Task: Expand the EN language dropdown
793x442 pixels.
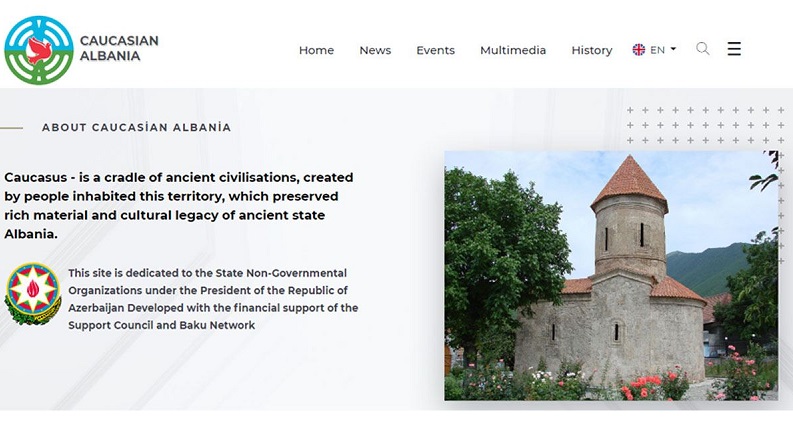Action: click(663, 50)
